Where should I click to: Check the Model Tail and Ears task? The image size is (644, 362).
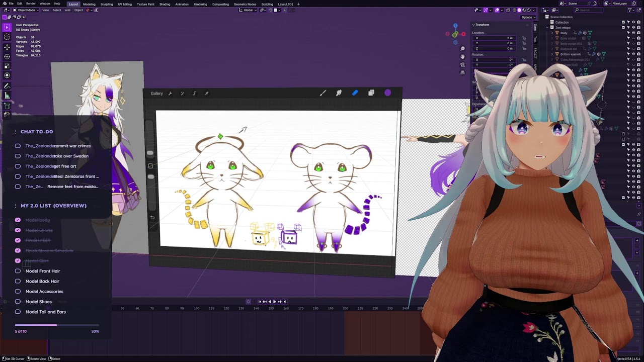tap(18, 312)
